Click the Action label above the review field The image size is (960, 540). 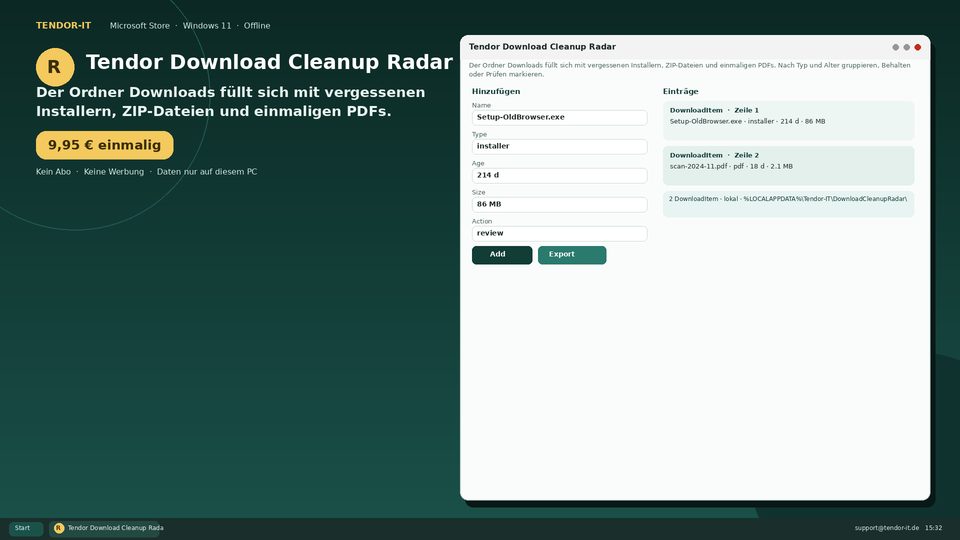tap(482, 221)
